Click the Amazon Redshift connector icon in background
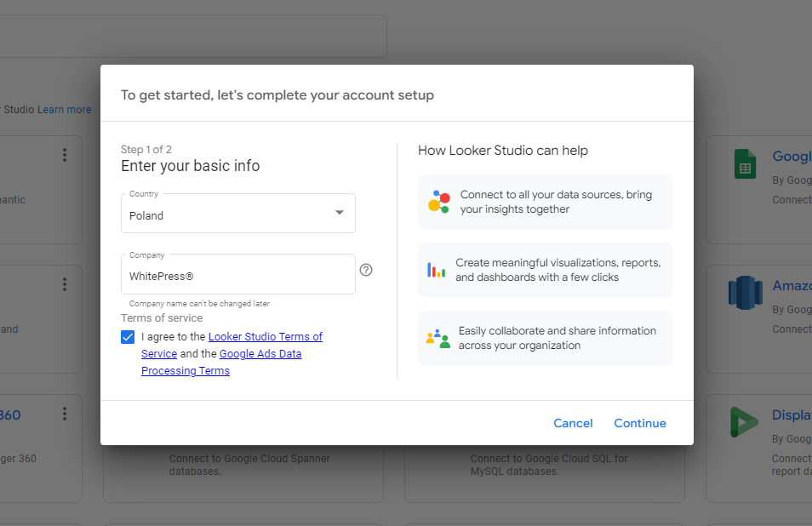The width and height of the screenshot is (812, 526). click(746, 293)
